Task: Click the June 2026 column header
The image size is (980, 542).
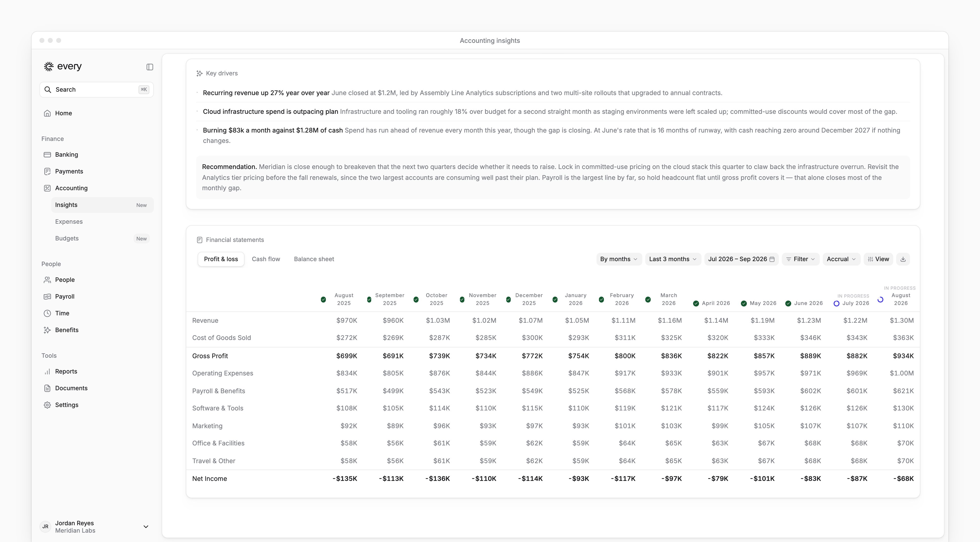Action: (x=808, y=304)
